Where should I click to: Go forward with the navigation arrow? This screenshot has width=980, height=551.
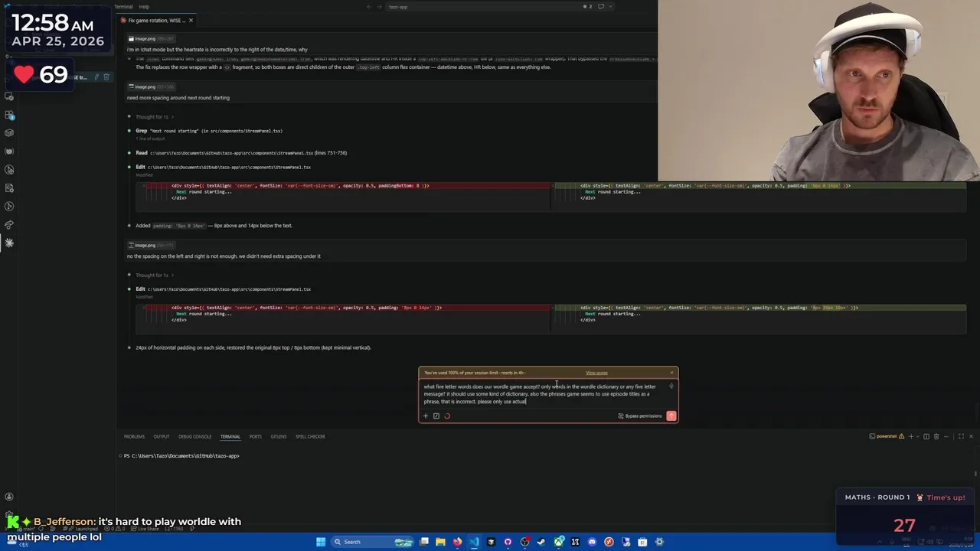(378, 7)
